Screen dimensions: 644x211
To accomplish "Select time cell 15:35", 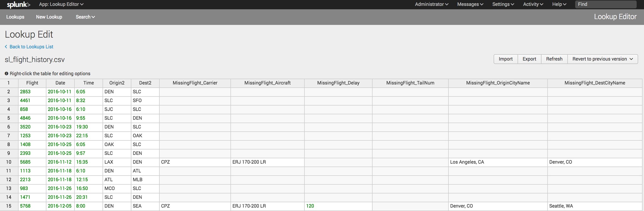I will click(89, 162).
